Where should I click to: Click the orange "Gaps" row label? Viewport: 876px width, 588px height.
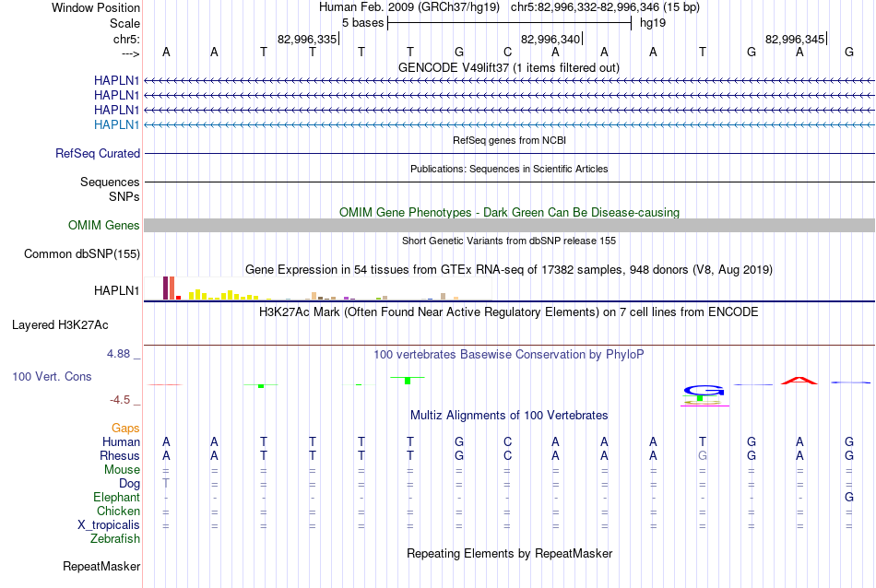125,428
